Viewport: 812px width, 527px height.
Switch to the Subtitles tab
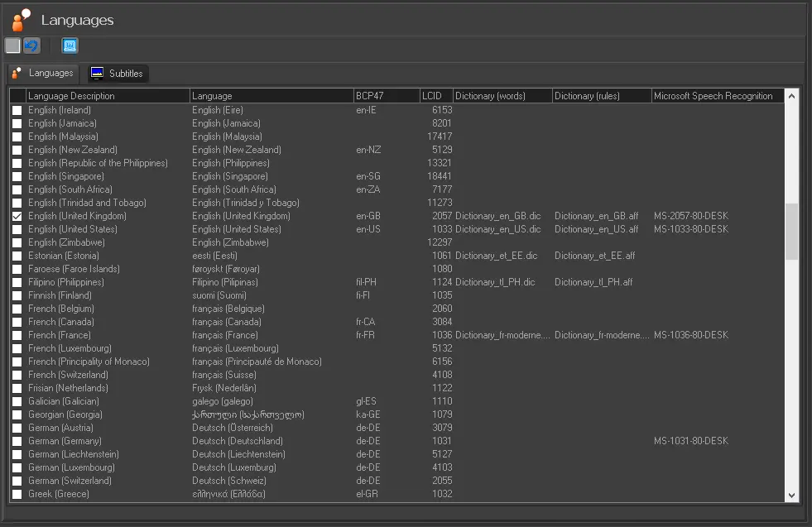point(118,74)
